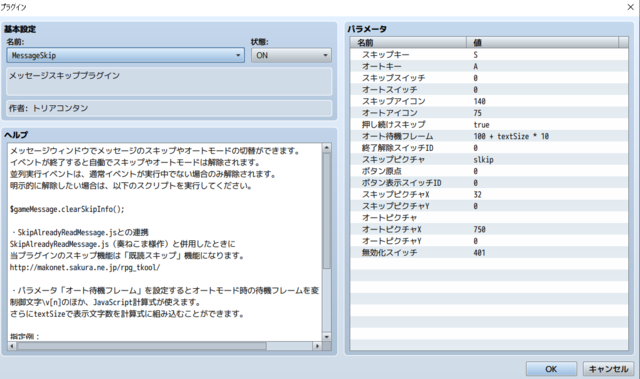This screenshot has height=379, width=640.
Task: Click the makonet.sakura.ne.jp URL in help text
Action: 85,268
